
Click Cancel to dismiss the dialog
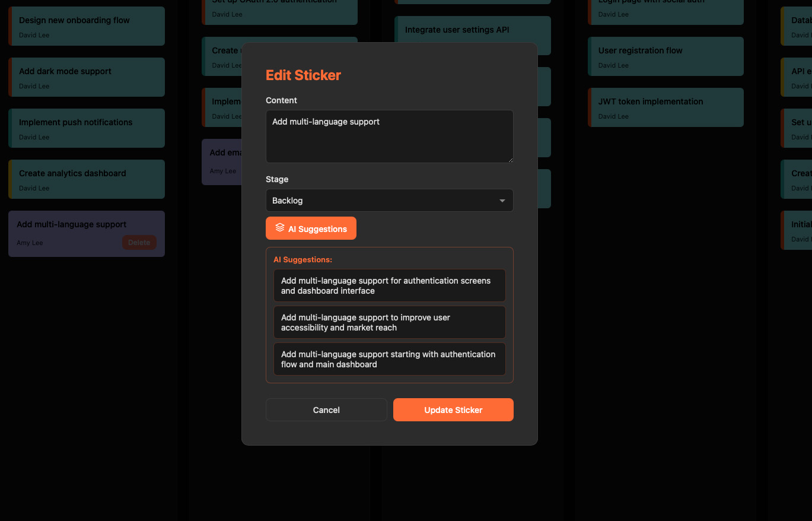[x=326, y=409]
